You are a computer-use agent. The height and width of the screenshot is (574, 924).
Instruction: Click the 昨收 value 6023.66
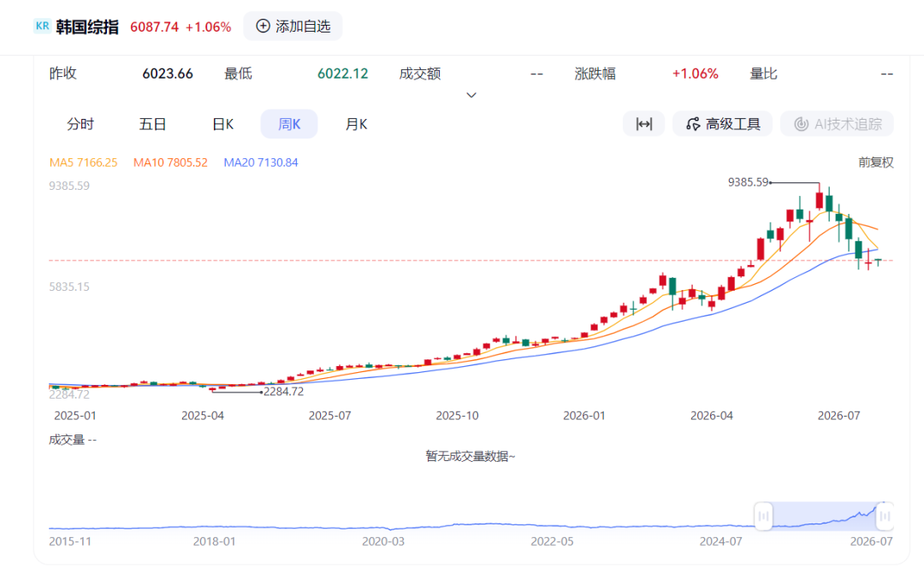coord(168,74)
